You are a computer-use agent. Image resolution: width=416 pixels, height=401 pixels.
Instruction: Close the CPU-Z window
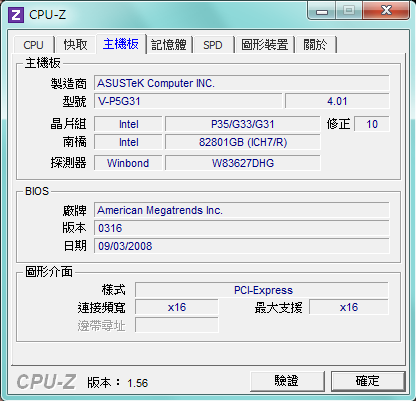(x=386, y=11)
